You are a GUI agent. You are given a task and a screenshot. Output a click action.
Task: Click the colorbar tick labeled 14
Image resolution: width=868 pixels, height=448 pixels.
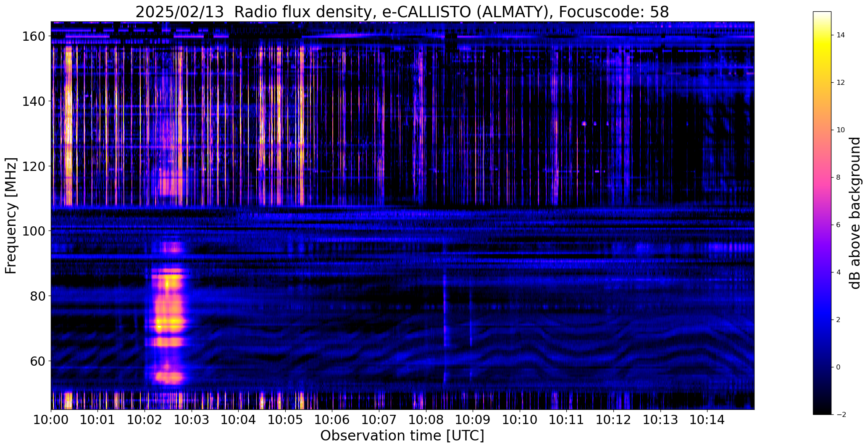pos(840,35)
